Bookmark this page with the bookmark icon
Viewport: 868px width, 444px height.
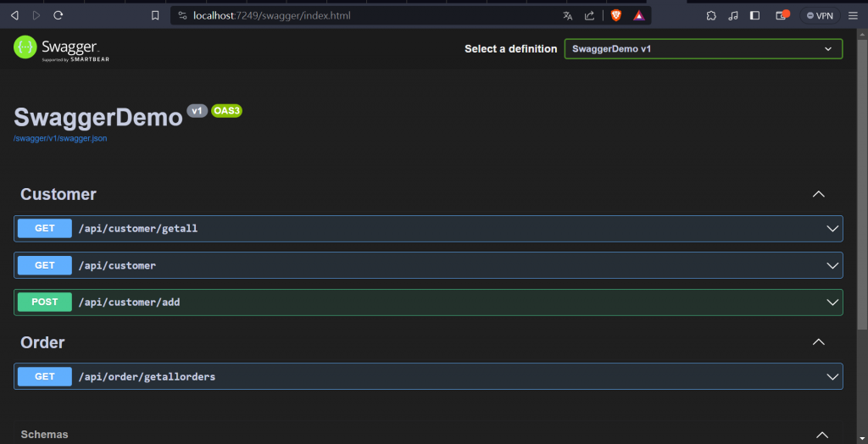(x=156, y=15)
